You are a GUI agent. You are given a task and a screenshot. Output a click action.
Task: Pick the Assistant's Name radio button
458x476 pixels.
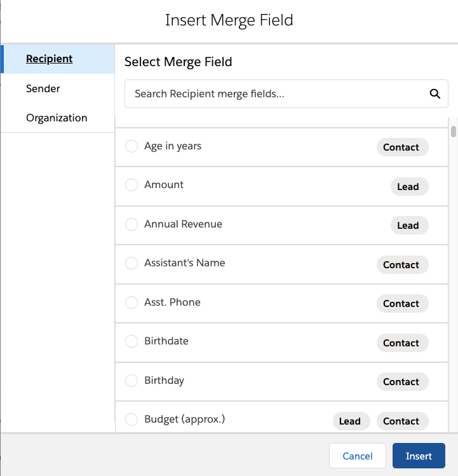(x=131, y=263)
